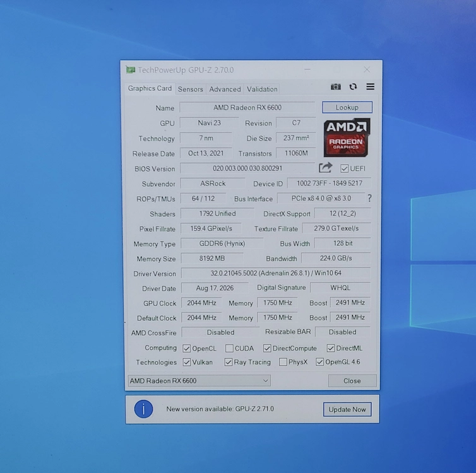Click the Name field AMD Radeon RX 6600
476x473 pixels.
click(x=247, y=108)
